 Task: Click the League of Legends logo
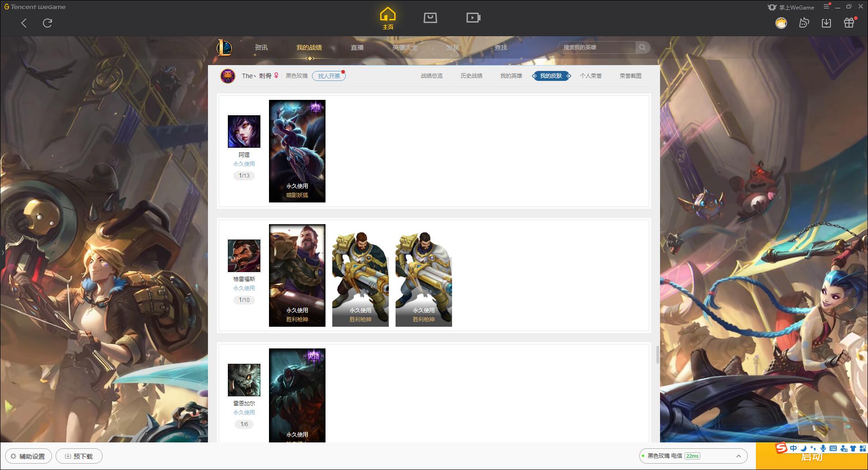tap(224, 47)
